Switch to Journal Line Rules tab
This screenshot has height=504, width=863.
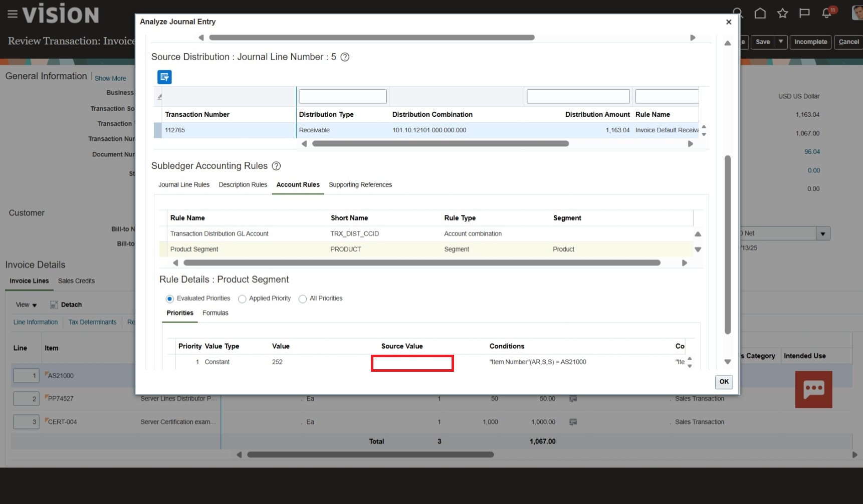[x=184, y=185]
